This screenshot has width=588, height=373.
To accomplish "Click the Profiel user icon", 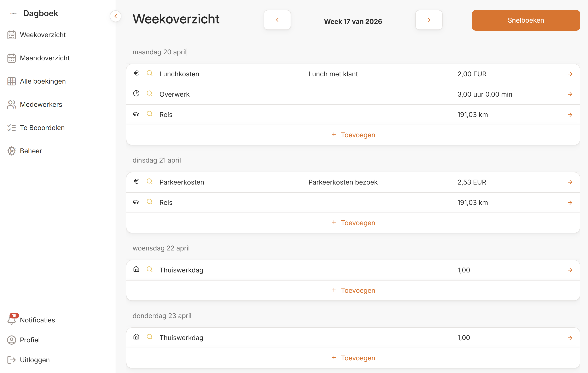I will (x=11, y=340).
